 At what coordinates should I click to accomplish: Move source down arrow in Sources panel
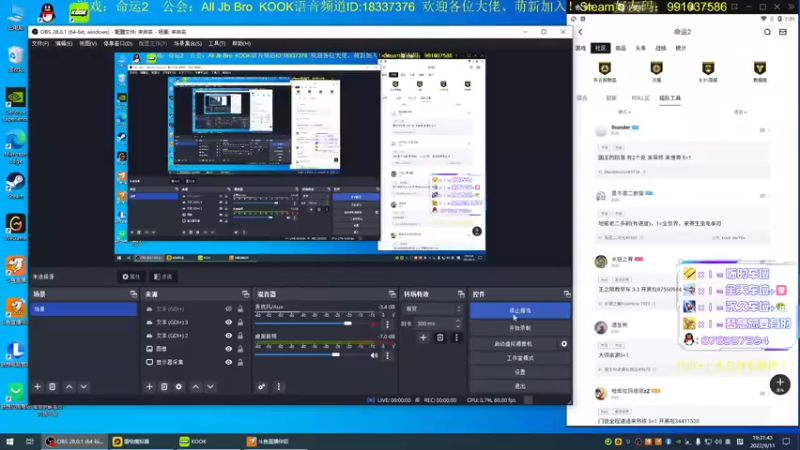point(210,387)
